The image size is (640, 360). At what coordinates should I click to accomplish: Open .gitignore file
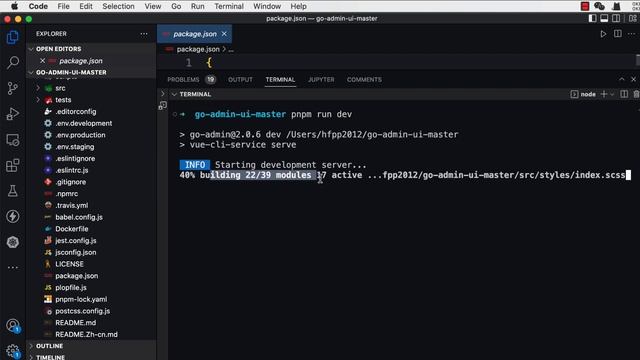[71, 182]
